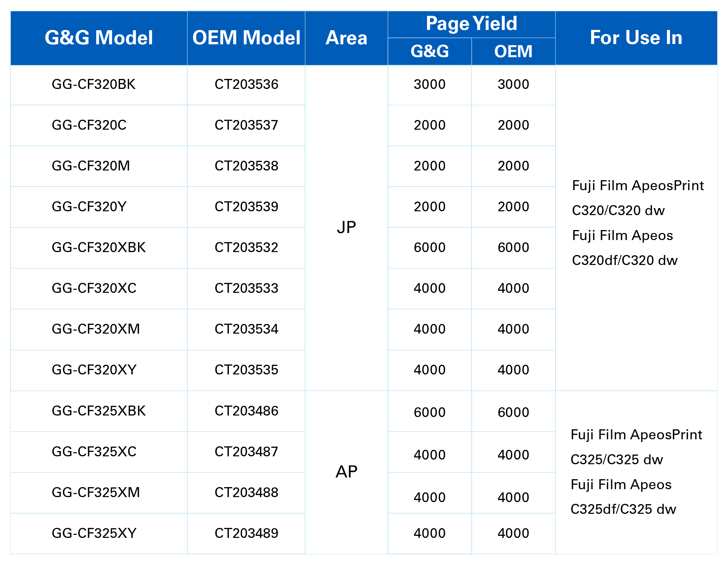Screen dimensions: 728x564
Task: Click OEM code CT203534
Action: (246, 329)
